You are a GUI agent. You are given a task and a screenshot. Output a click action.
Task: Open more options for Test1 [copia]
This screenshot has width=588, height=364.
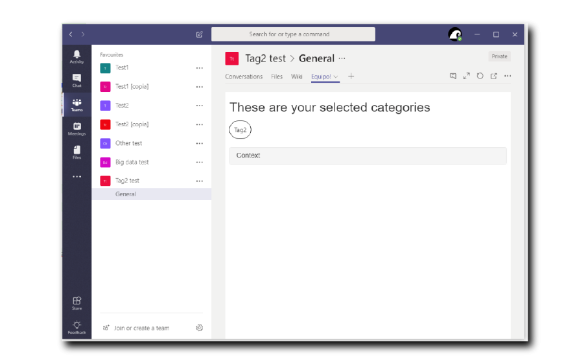(200, 87)
